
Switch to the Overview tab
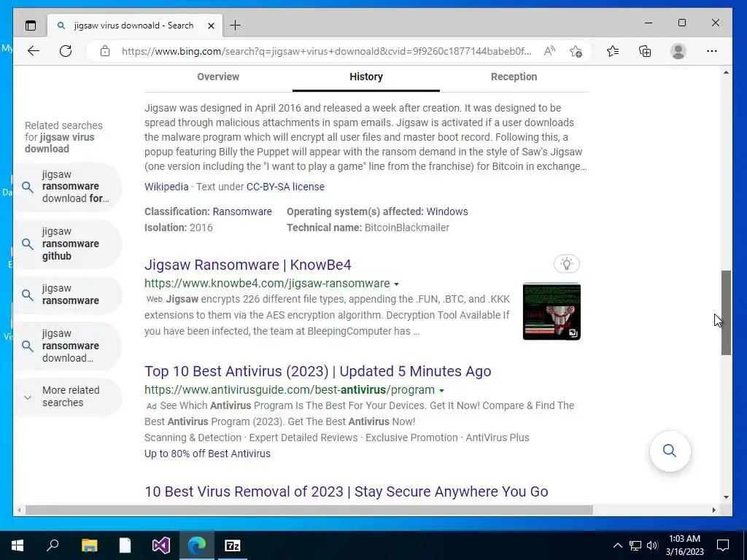(218, 77)
